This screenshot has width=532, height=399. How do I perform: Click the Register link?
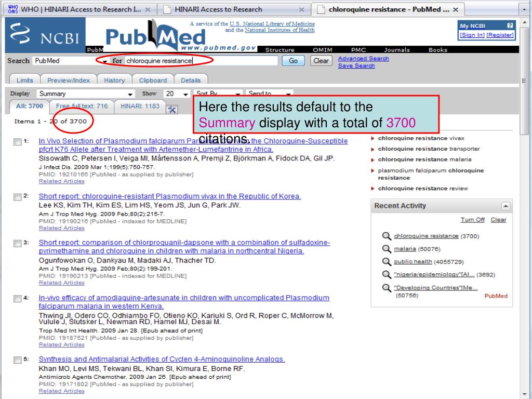tap(500, 35)
